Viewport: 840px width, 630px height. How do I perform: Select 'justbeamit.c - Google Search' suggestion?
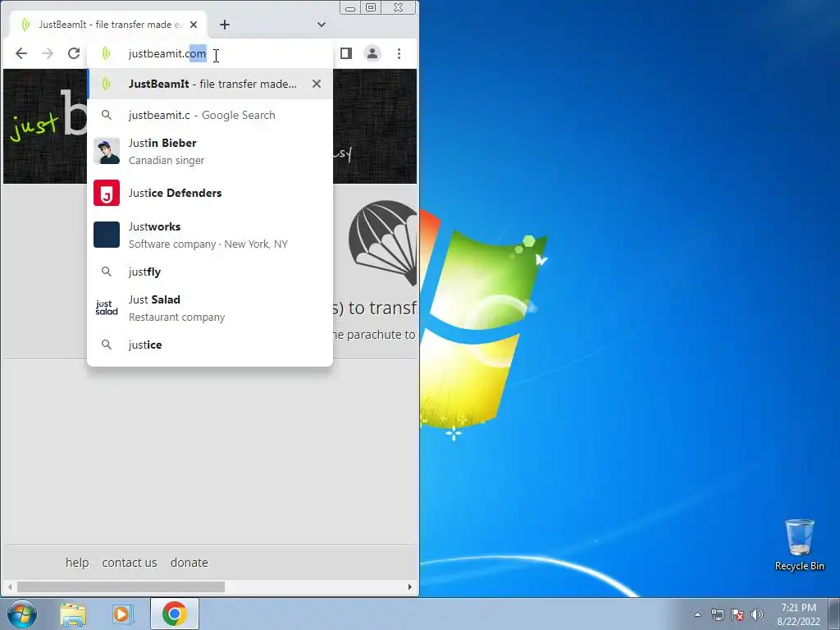point(209,115)
